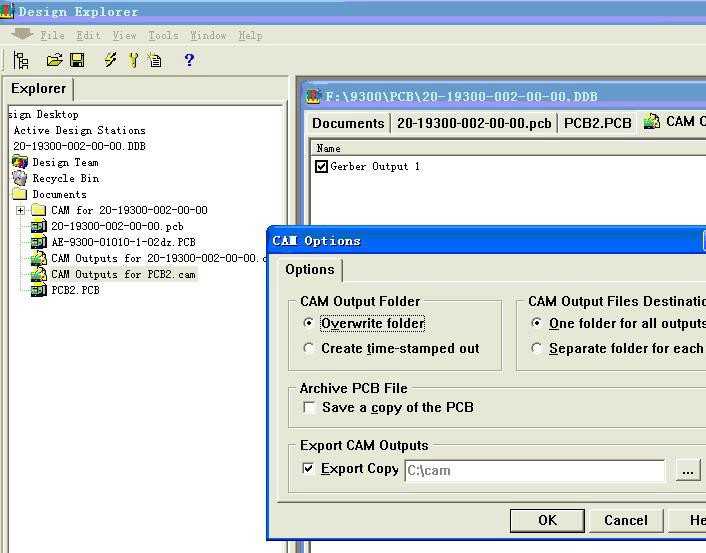
Task: Select 20-19300-002-00-00.DDB in tree
Action: point(79,146)
